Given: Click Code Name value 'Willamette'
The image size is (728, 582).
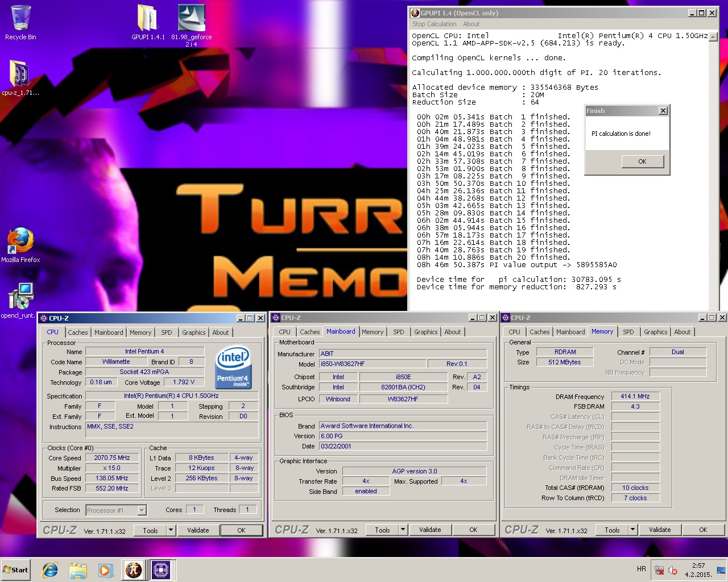Looking at the screenshot, I should tap(116, 361).
